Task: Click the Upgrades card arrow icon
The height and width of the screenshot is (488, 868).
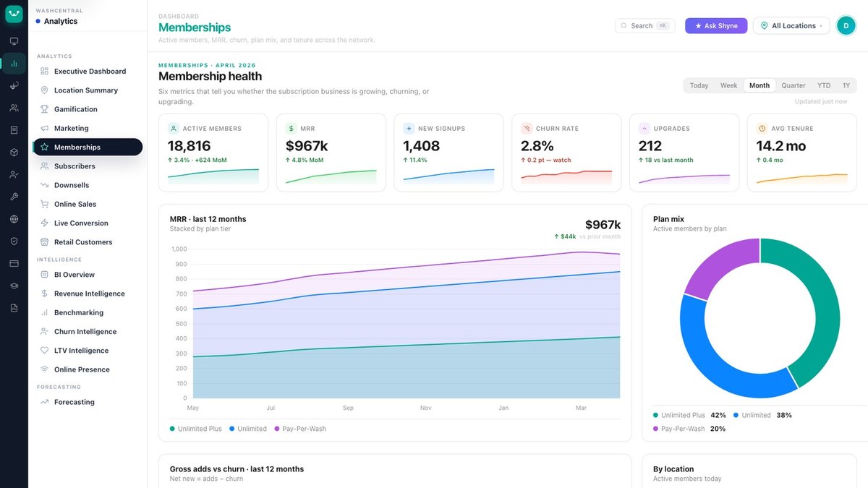Action: tap(644, 129)
